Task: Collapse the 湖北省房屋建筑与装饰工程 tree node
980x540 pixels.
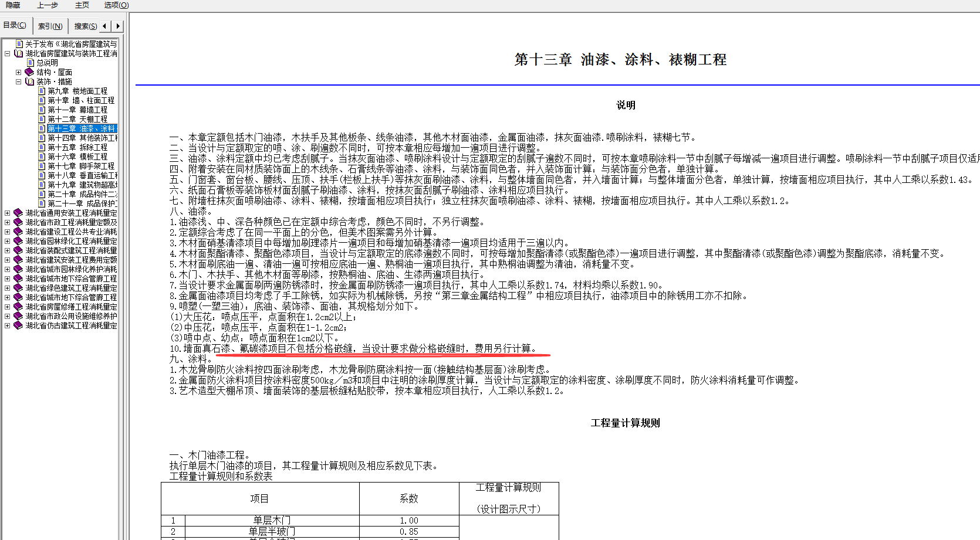Action: click(x=7, y=53)
